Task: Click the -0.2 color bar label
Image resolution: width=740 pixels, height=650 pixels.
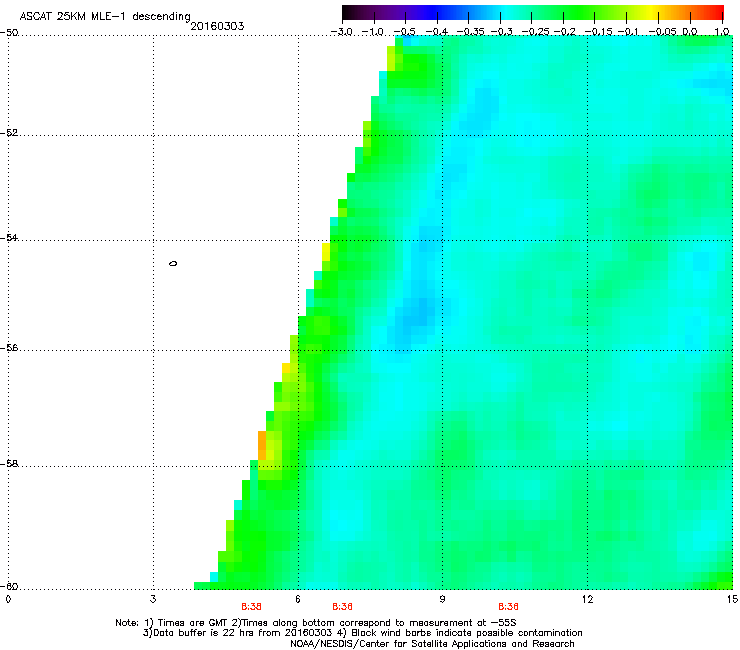Action: point(565,32)
